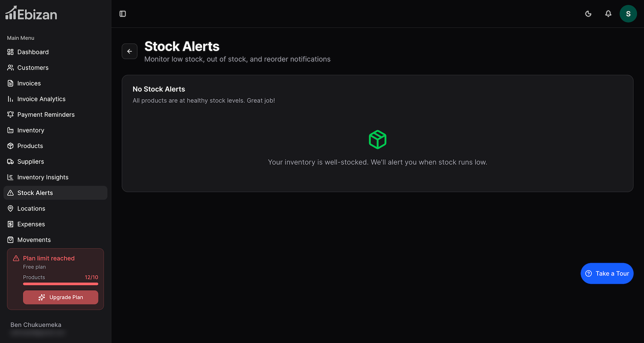Click the Ebizan logo
The height and width of the screenshot is (343, 644).
coord(31,13)
